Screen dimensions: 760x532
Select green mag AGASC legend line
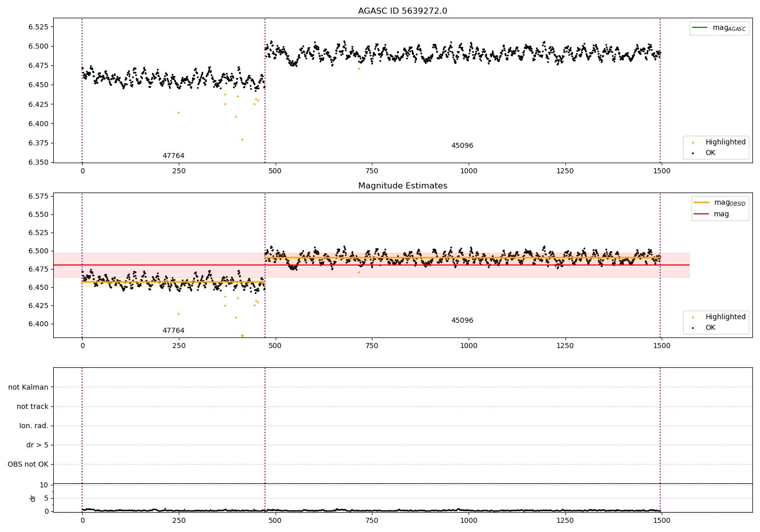(700, 27)
